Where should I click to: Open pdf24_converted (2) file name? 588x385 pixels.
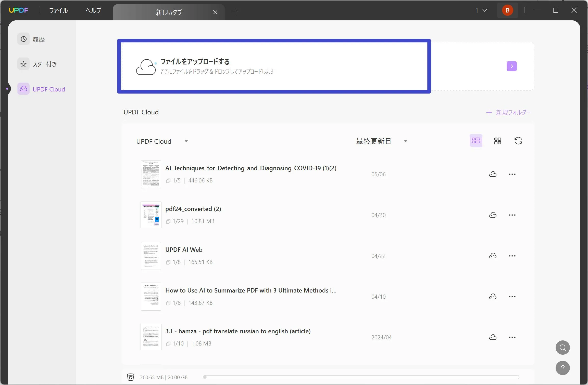click(193, 209)
